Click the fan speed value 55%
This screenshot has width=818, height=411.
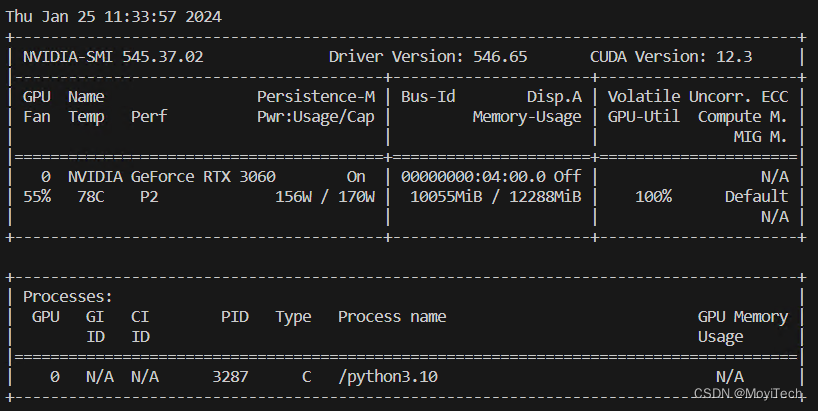point(37,197)
